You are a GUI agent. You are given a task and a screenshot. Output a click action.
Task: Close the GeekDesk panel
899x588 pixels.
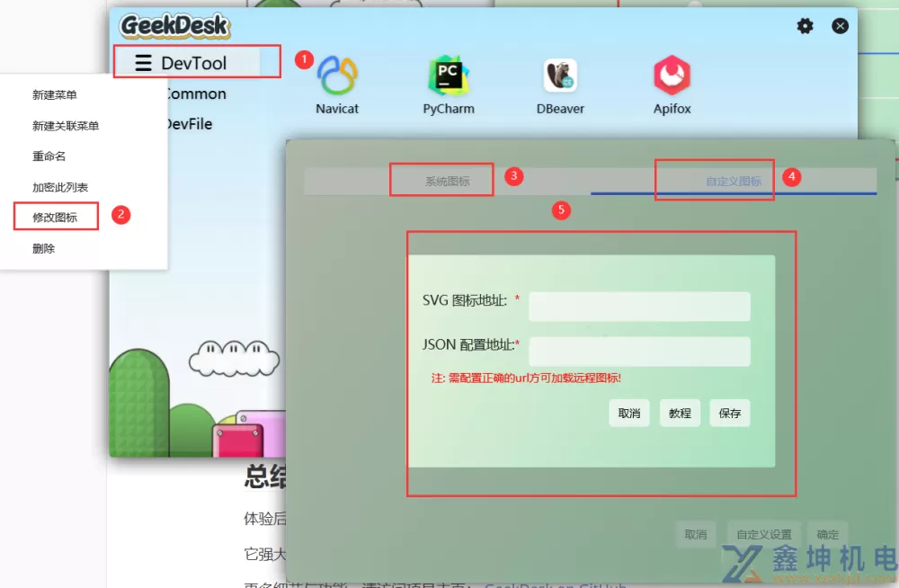840,26
